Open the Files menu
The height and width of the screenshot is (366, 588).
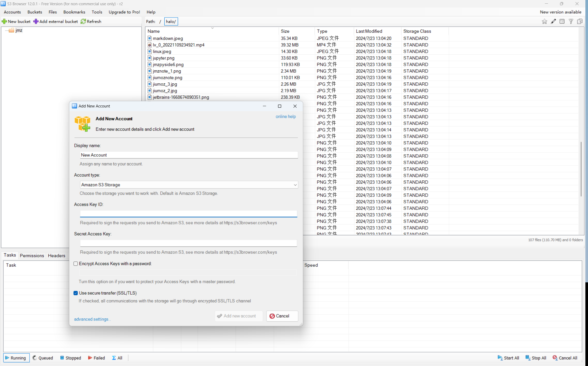(53, 12)
